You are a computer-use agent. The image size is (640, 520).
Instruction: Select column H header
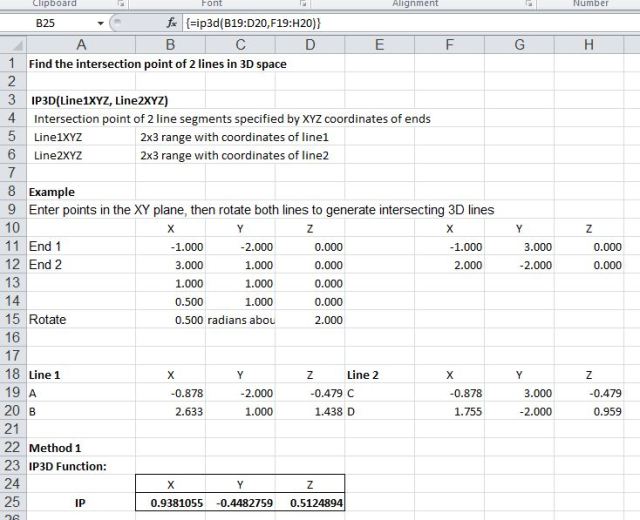(588, 44)
